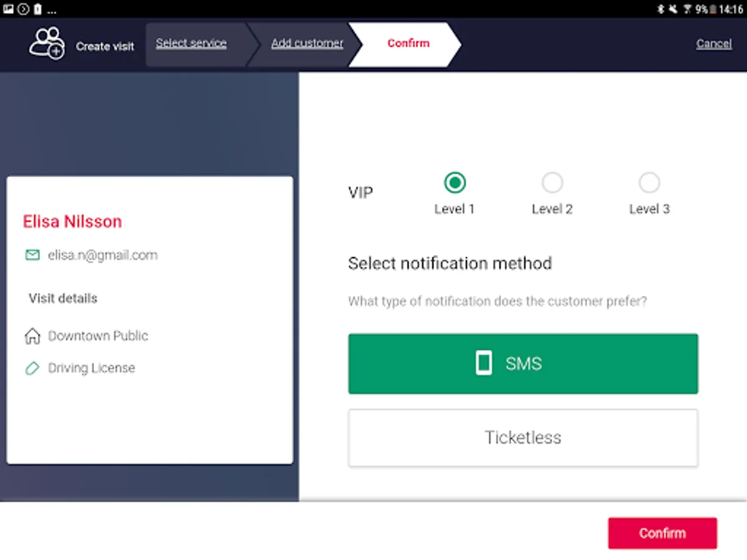Screen dimensions: 747x560
Task: Choose Ticketless notification option
Action: click(x=523, y=437)
